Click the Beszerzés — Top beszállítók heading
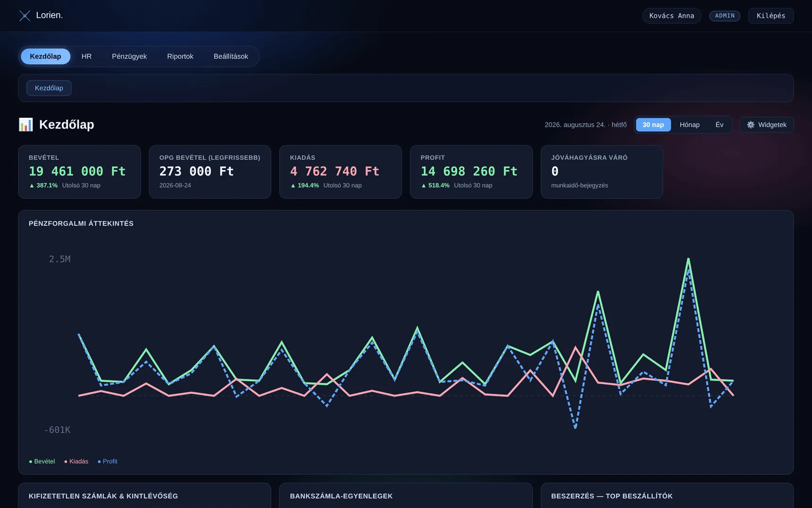Screen dimensions: 812x508 (612, 496)
